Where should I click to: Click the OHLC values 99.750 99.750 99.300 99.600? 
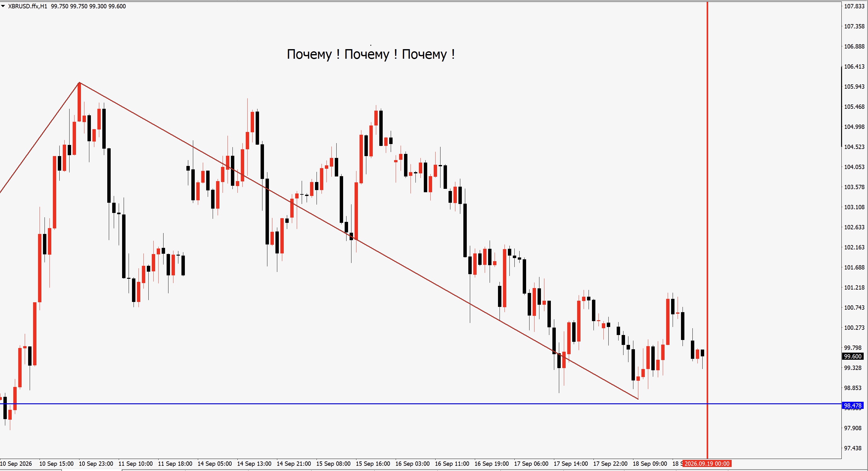coord(88,6)
